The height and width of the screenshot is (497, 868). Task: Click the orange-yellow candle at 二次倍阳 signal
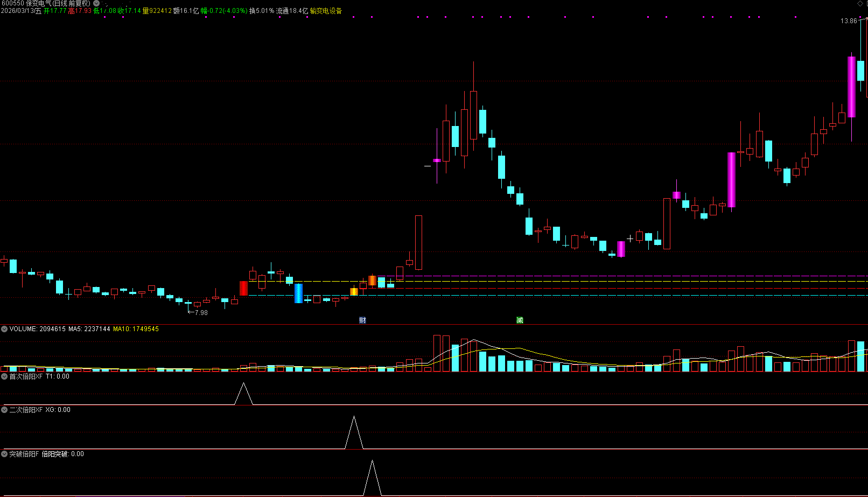click(354, 291)
